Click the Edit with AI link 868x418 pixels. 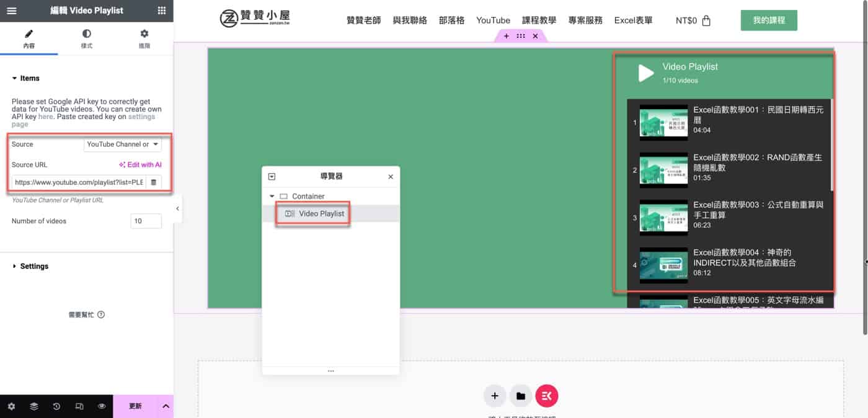coord(140,165)
